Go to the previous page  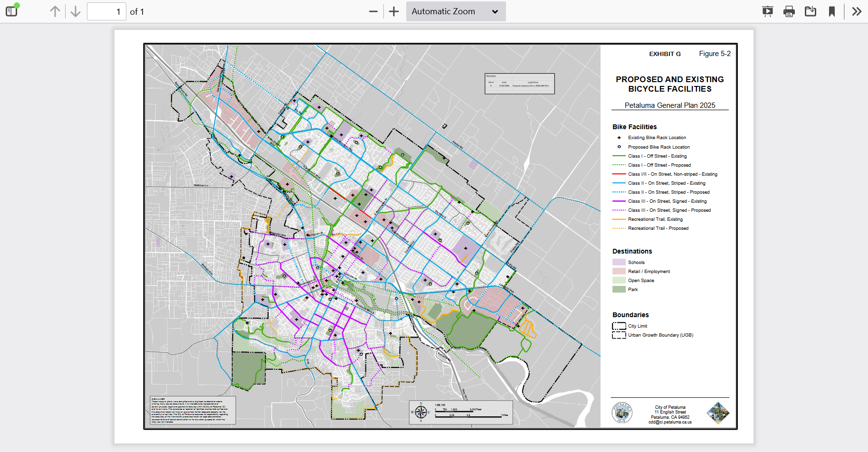point(55,11)
